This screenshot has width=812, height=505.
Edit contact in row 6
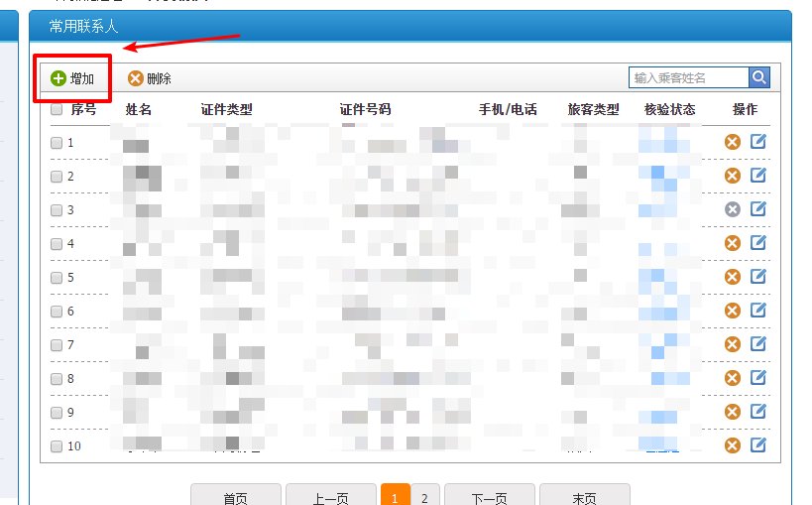[x=758, y=310]
